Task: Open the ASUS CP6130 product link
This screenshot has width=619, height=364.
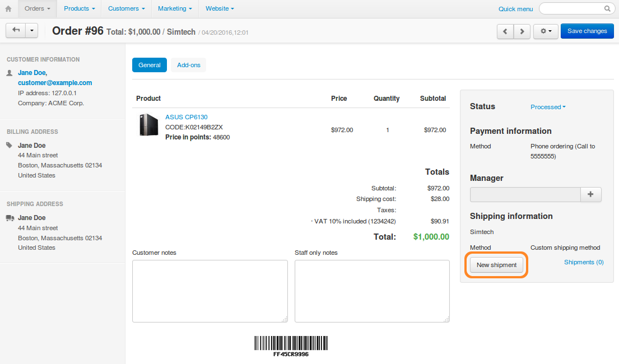Action: point(187,117)
